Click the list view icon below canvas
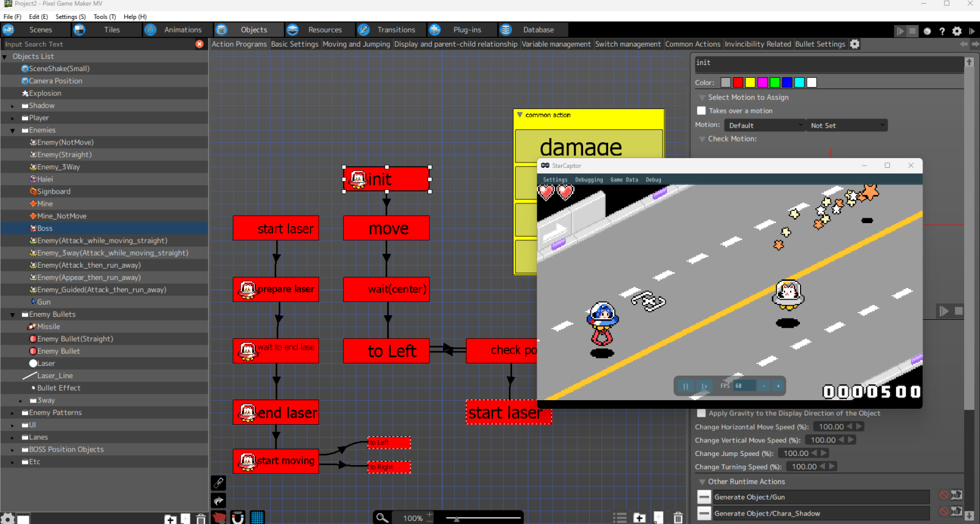 point(620,518)
